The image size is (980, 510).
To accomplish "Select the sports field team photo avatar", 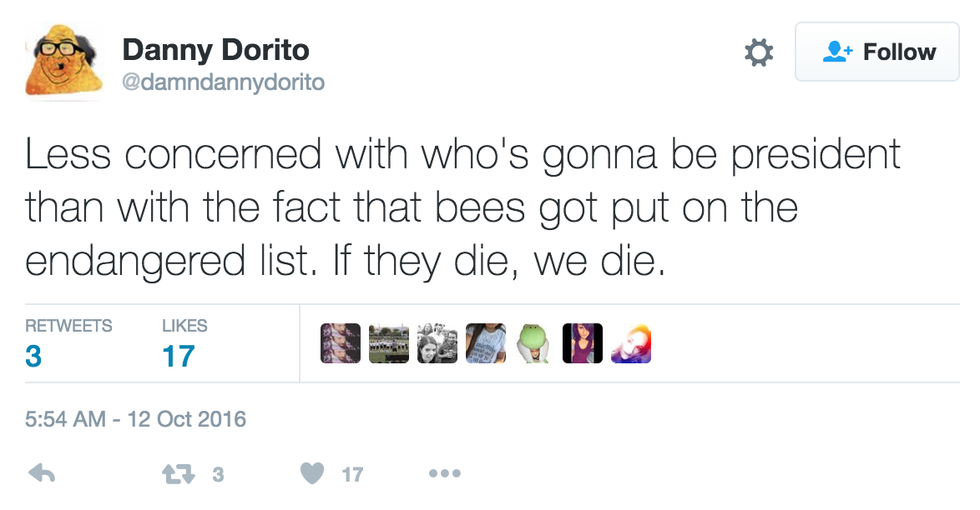I will pos(388,343).
